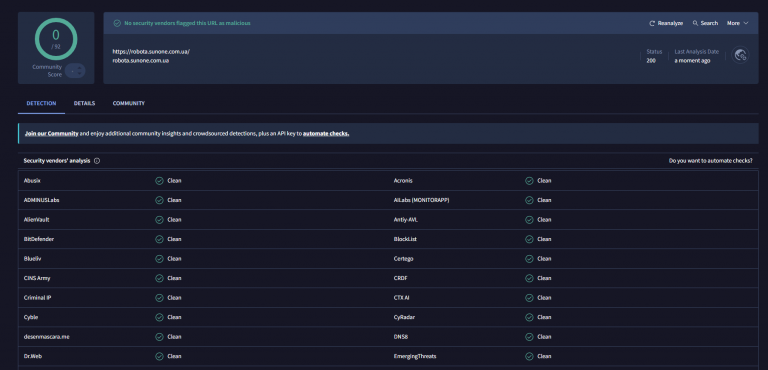This screenshot has width=768, height=370.
Task: Click the Clean check icon in Abusix row
Action: [x=159, y=180]
